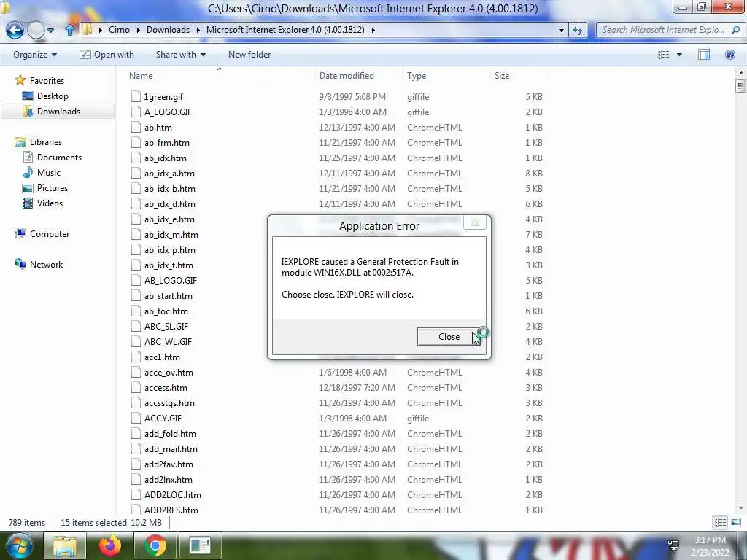Open Windows Explorer from taskbar

pos(65,545)
